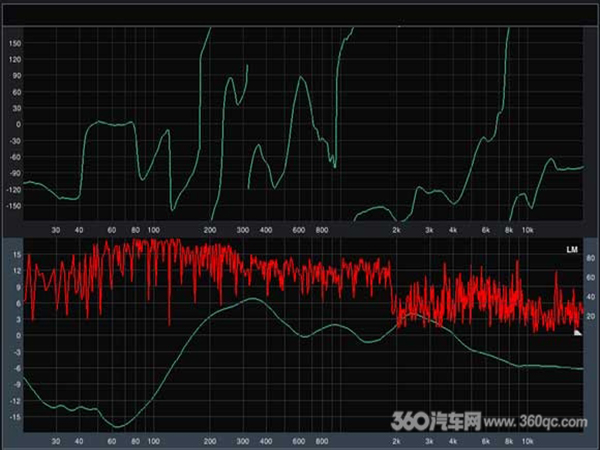Image resolution: width=600 pixels, height=450 pixels.
Task: Click the 30 label on lower frequency axis
Action: [x=55, y=440]
